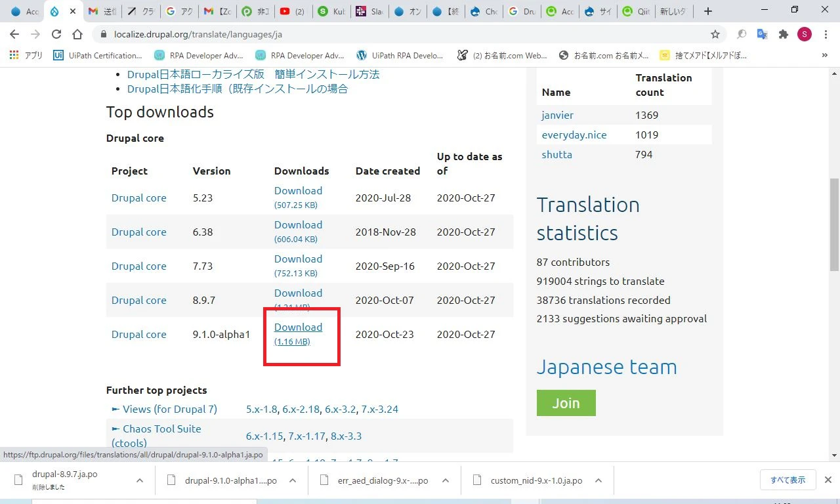Open the UiPath RPA Develo... WordPress bookmark
This screenshot has width=840, height=504.
coord(400,56)
